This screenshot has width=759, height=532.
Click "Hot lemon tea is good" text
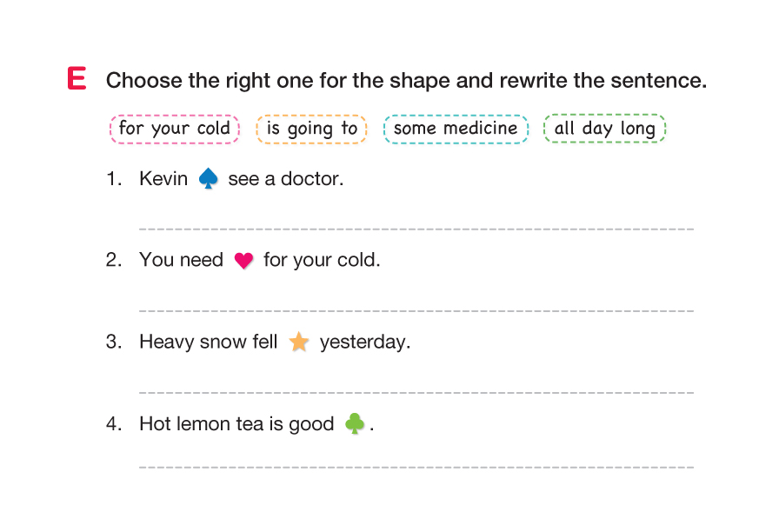coord(236,424)
